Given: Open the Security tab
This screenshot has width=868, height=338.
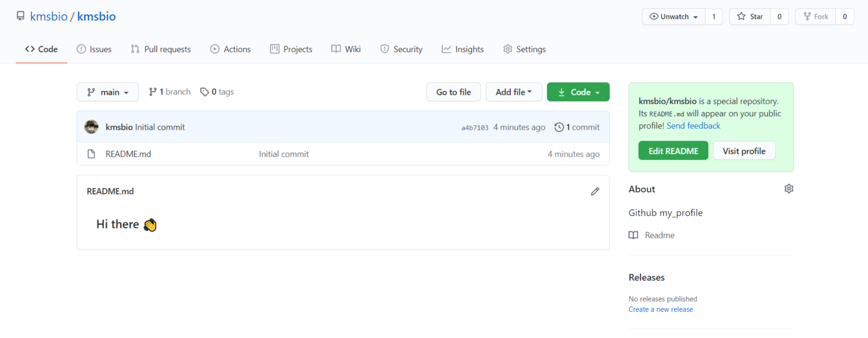Looking at the screenshot, I should (401, 49).
